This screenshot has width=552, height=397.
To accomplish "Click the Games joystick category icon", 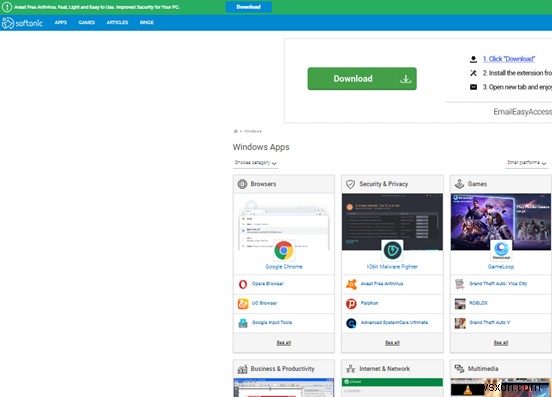I will [459, 184].
